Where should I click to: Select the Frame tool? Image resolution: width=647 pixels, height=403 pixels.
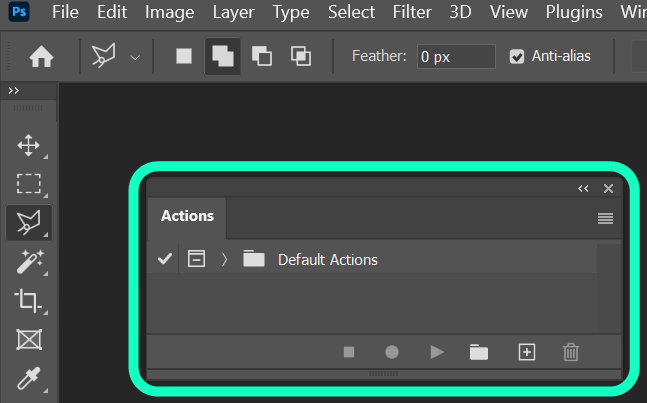point(28,339)
